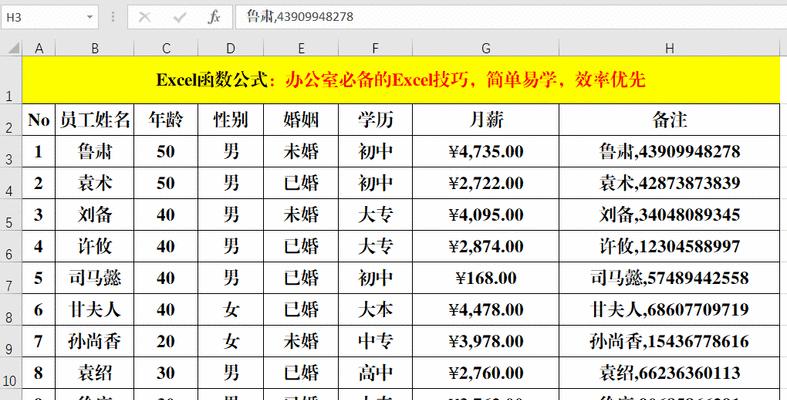Click the Cancel (X) formula bar icon
This screenshot has height=400, width=787.
point(144,18)
